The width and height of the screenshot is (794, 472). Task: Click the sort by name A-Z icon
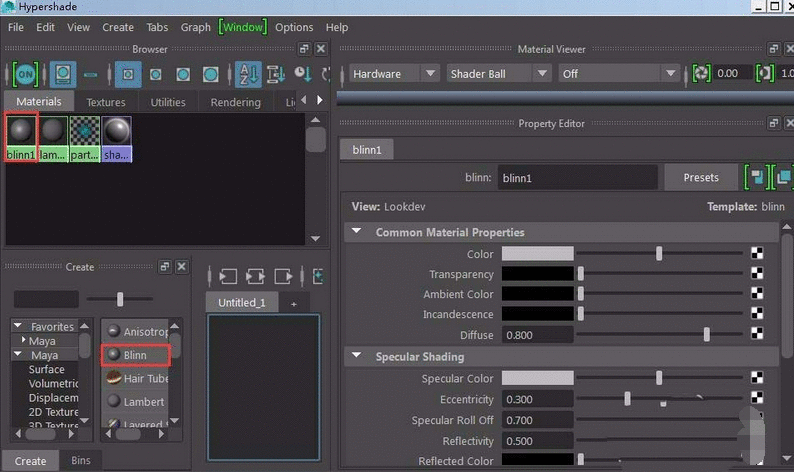click(250, 74)
